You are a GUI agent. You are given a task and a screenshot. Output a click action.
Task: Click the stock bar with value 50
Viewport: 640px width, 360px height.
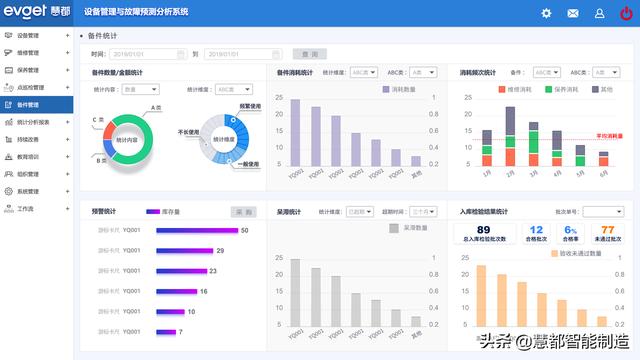click(197, 231)
